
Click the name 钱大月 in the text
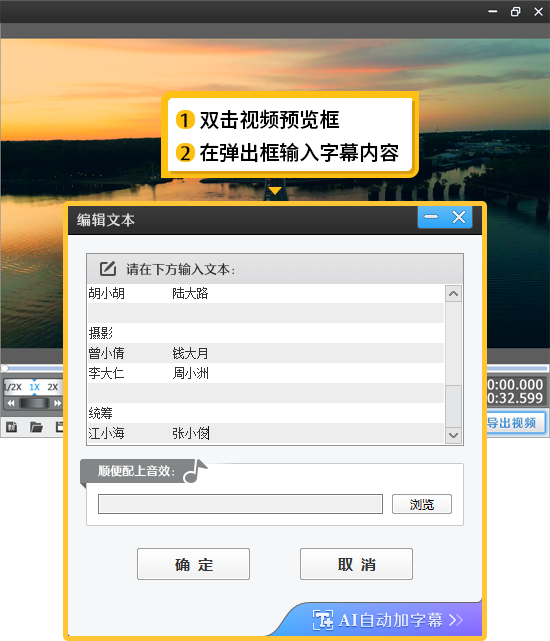191,353
